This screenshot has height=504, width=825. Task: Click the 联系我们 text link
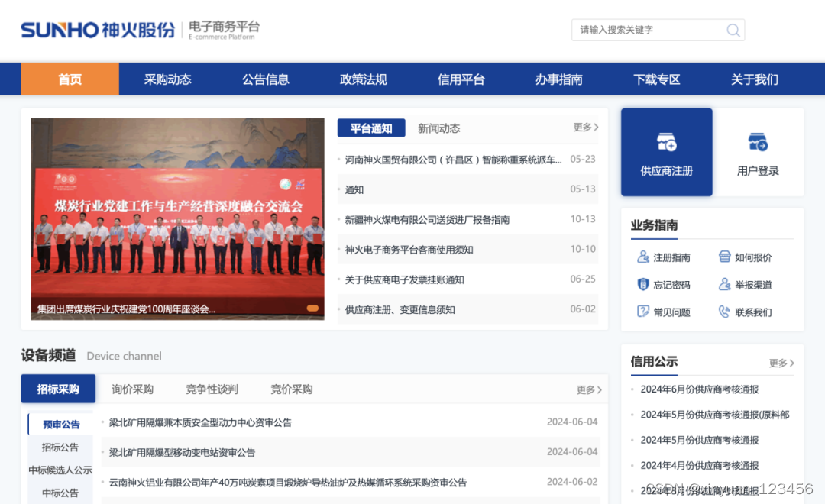pos(753,312)
